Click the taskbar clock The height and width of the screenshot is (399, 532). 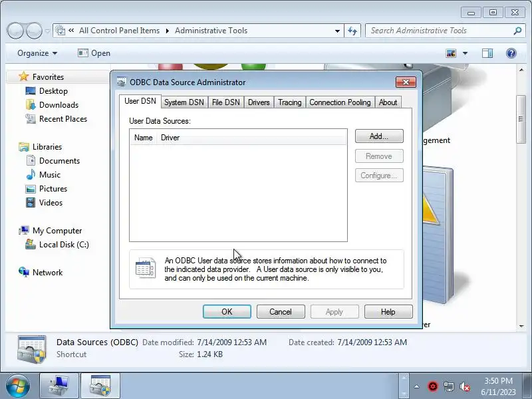click(x=498, y=386)
